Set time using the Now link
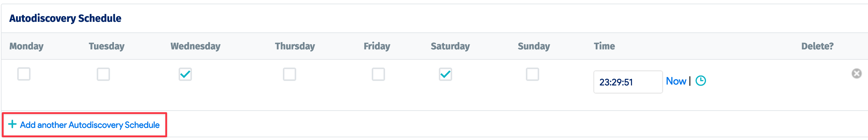 pos(675,81)
